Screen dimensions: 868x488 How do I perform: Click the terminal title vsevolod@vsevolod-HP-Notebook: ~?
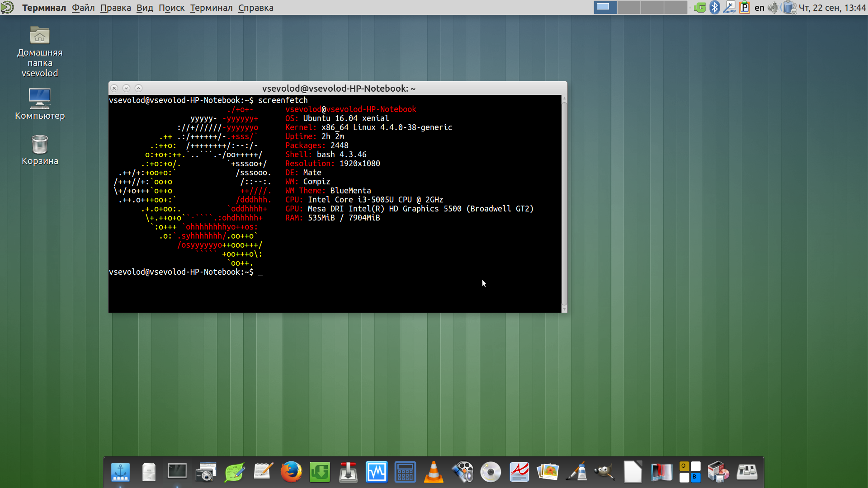coord(339,89)
